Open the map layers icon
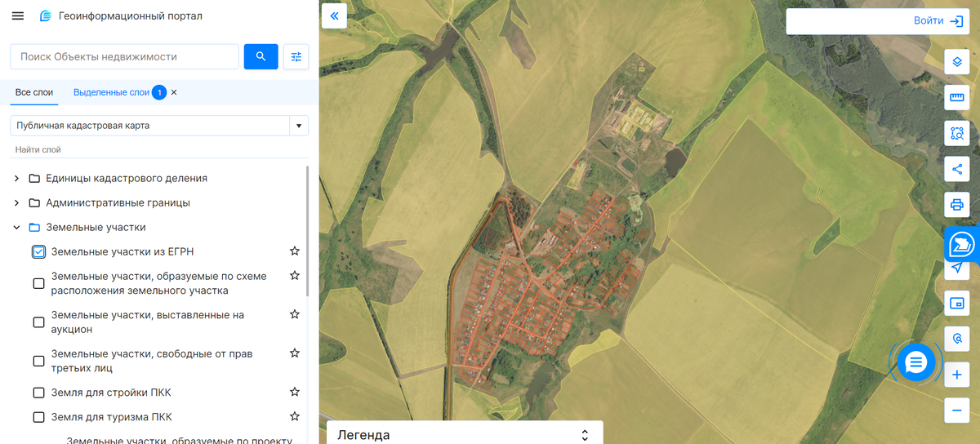Image resolution: width=980 pixels, height=444 pixels. [958, 62]
